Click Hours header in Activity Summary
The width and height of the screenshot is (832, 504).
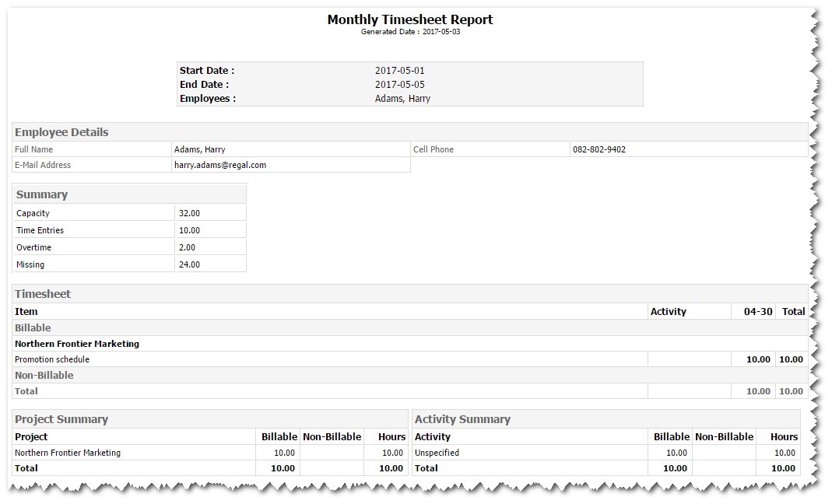click(x=784, y=437)
